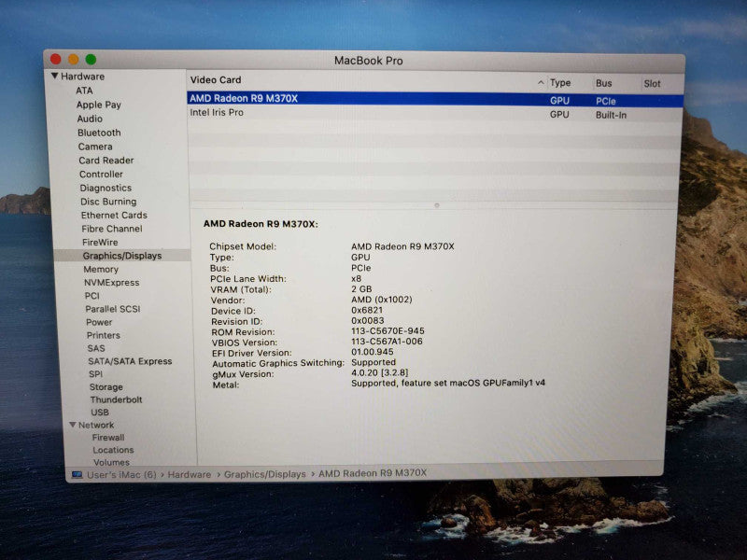747x560 pixels.
Task: Select Disc Burning in the sidebar
Action: pyautogui.click(x=108, y=202)
